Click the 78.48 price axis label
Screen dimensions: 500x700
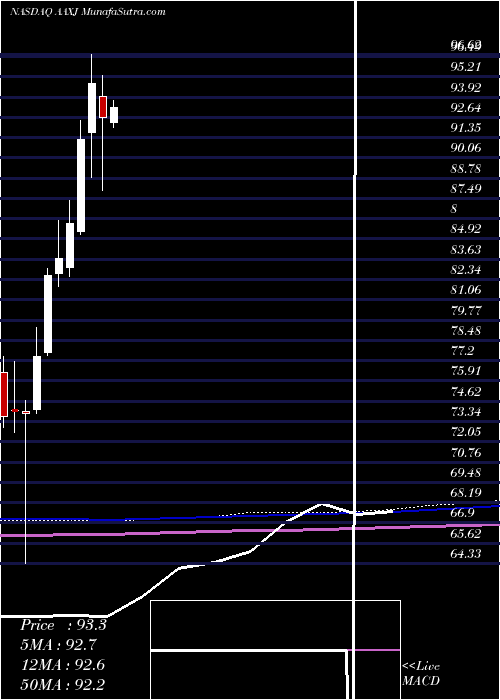(x=466, y=330)
